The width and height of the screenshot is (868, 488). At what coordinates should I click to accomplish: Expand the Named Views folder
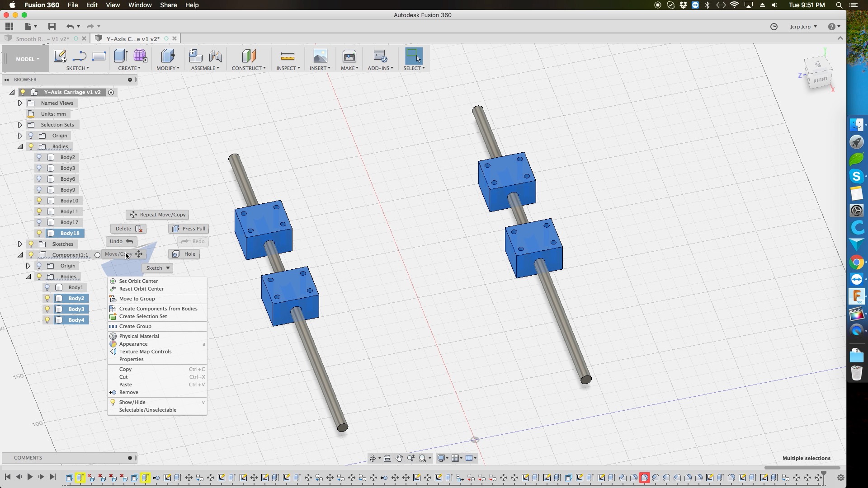20,103
